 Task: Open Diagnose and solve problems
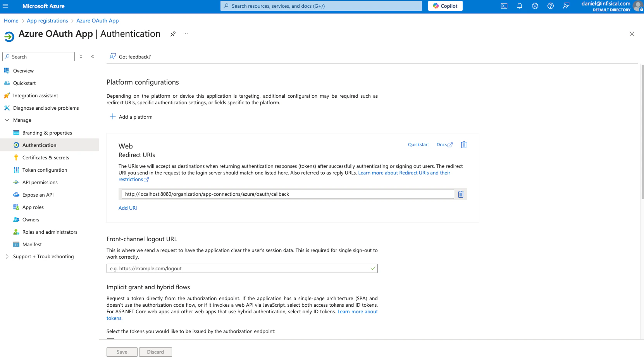pos(46,108)
